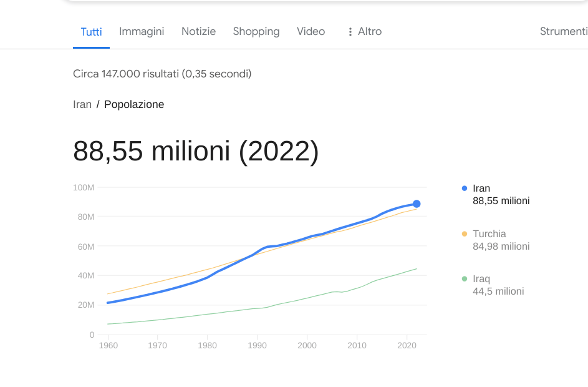Image resolution: width=588 pixels, height=387 pixels.
Task: Open the Strumenti options
Action: point(563,31)
